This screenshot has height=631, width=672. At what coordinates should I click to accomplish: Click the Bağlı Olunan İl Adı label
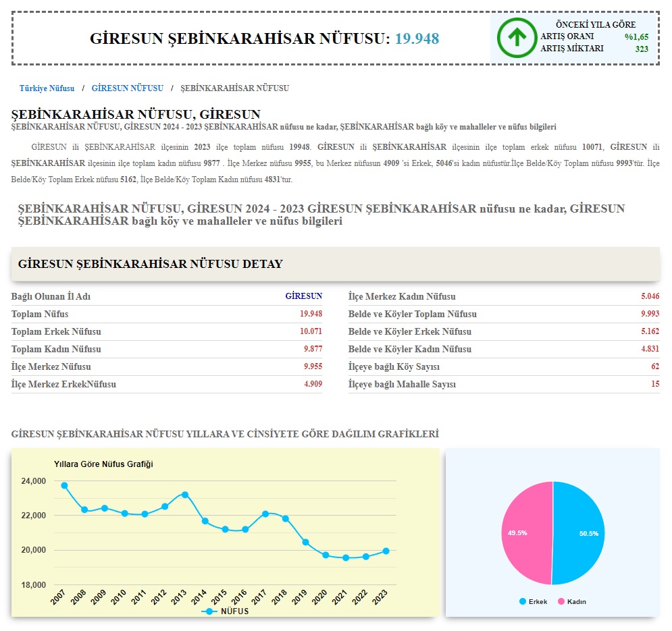coord(51,296)
